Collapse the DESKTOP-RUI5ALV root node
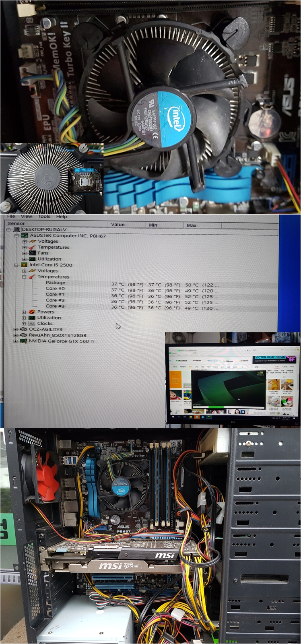The width and height of the screenshot is (301, 644). (9, 229)
